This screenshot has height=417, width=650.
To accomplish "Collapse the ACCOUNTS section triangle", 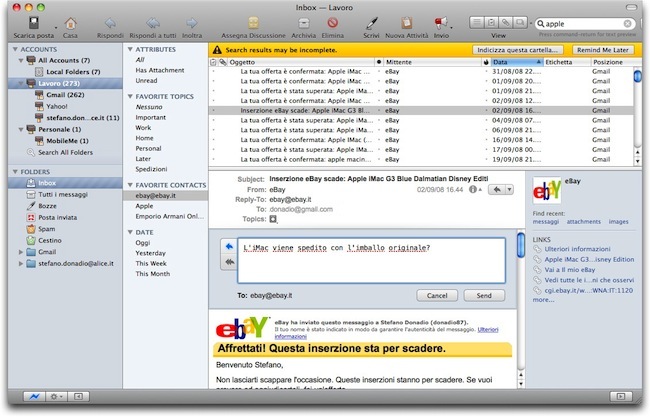I will pyautogui.click(x=15, y=49).
